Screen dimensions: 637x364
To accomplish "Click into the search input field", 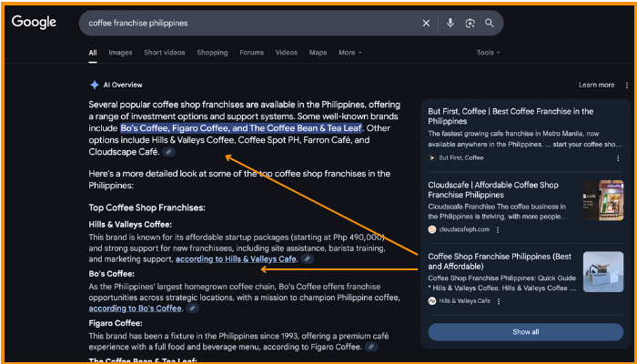I will (x=252, y=23).
